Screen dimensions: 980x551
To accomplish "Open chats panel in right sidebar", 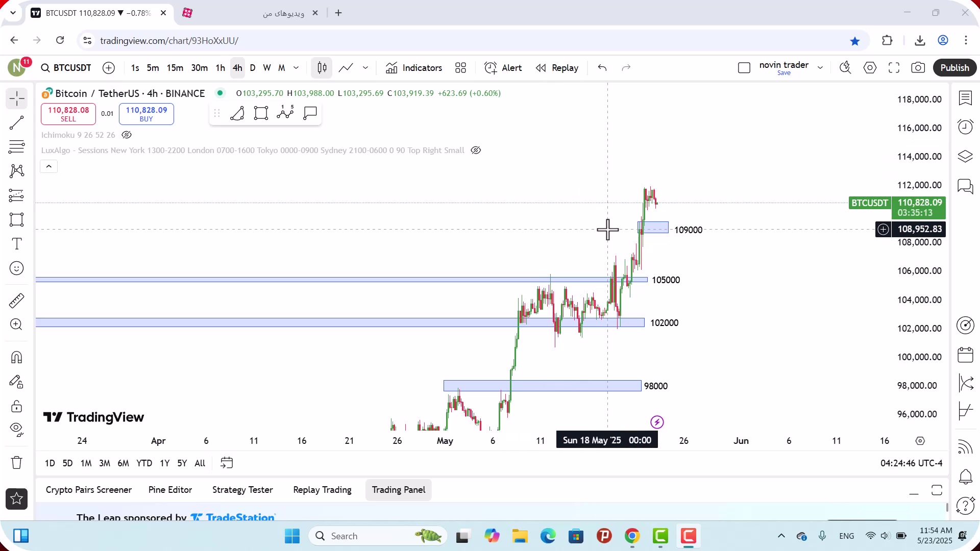I will click(x=965, y=186).
